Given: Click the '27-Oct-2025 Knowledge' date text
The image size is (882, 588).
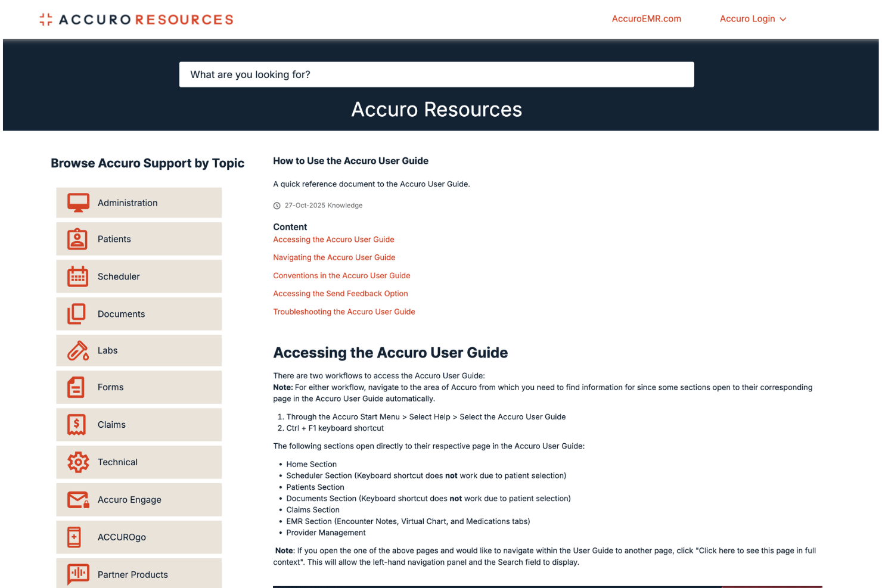Looking at the screenshot, I should [x=324, y=206].
